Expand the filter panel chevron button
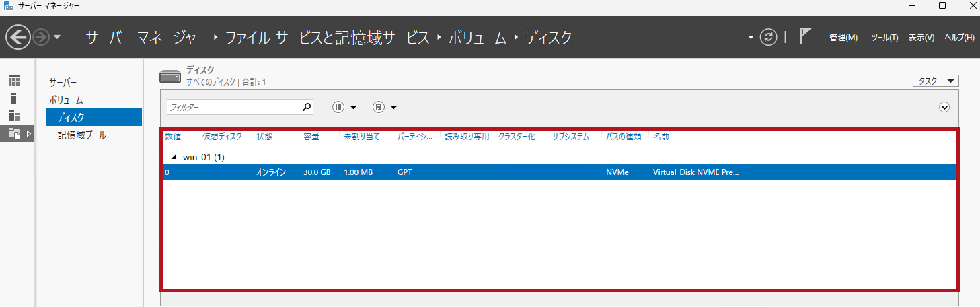 [x=944, y=107]
